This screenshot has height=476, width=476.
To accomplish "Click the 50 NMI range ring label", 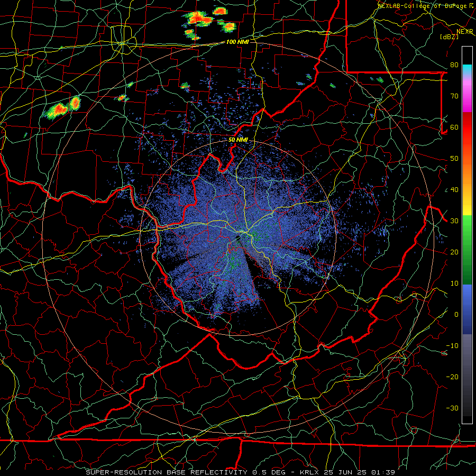I will click(x=238, y=140).
